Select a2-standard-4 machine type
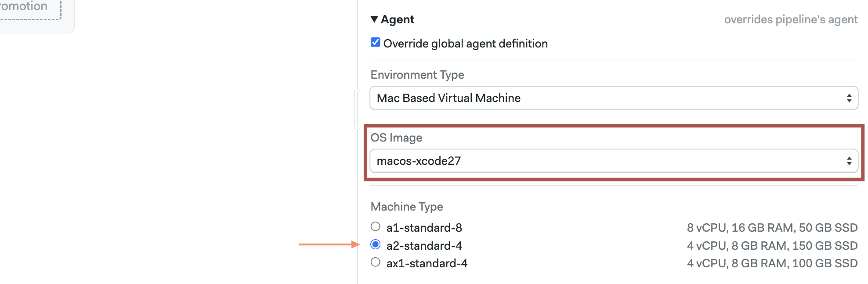This screenshot has width=868, height=284. pos(376,244)
